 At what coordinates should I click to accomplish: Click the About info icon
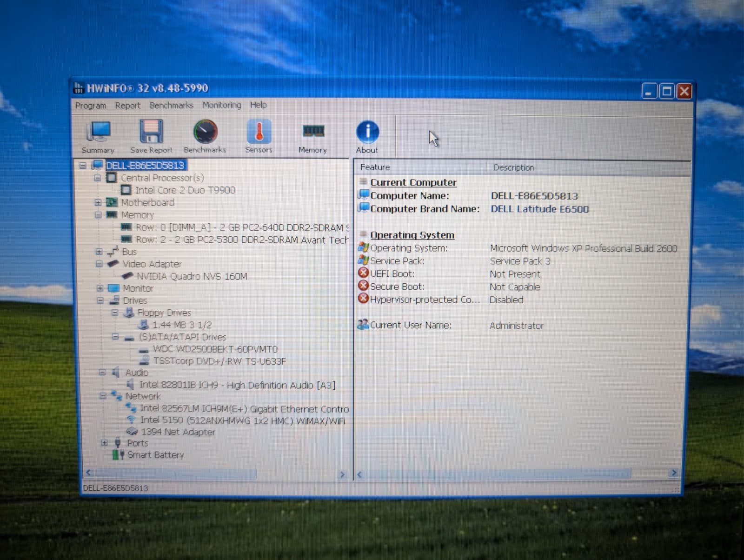(367, 132)
